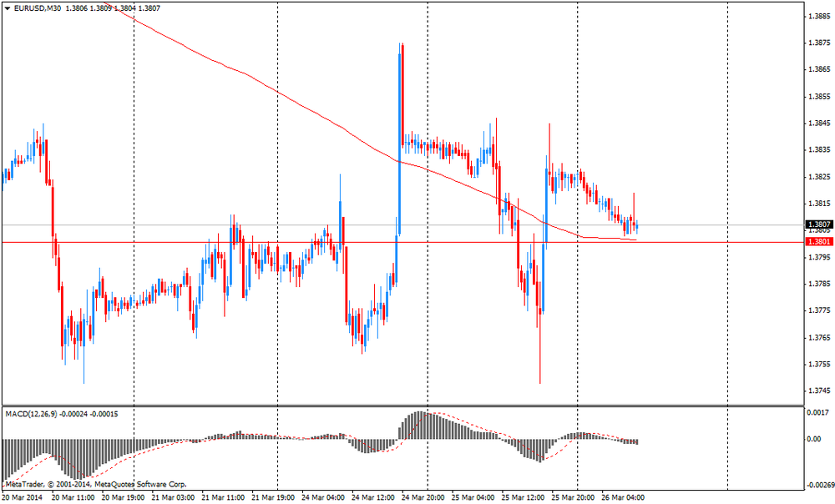Click the MACD 0.0017 scale value
The image size is (835, 504).
point(818,412)
